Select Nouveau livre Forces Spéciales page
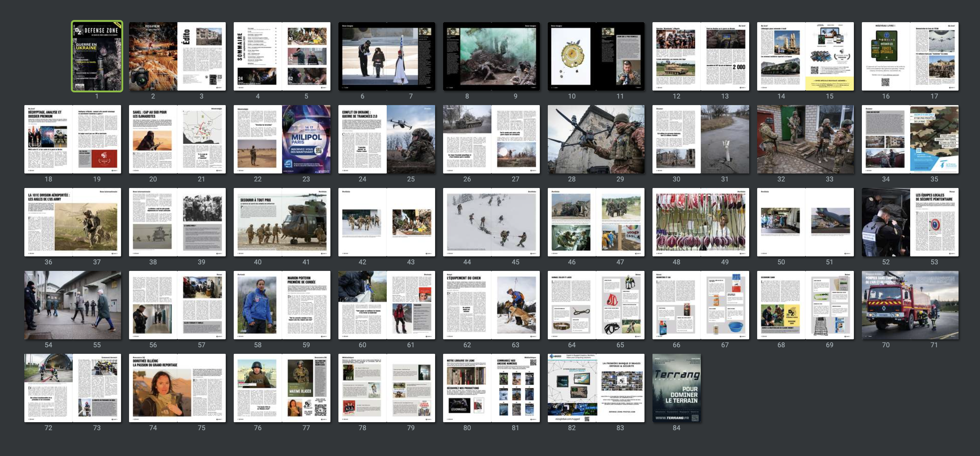 click(885, 56)
